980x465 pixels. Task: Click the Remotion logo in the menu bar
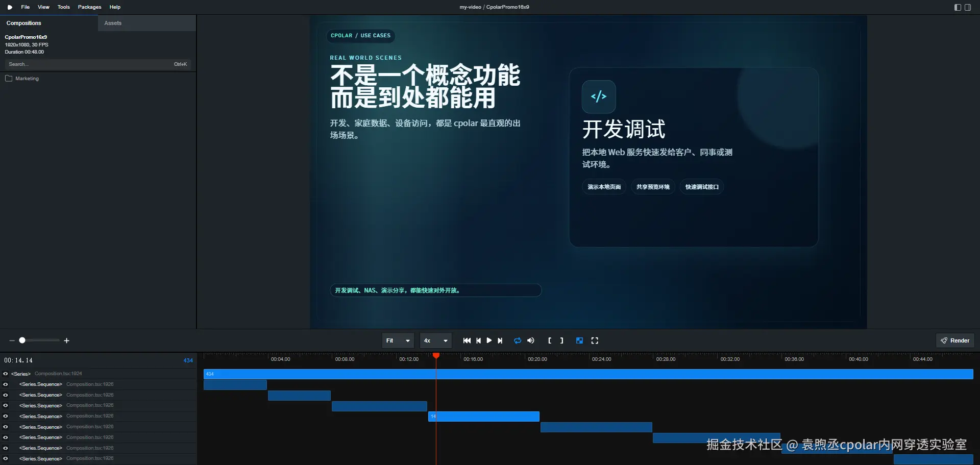[x=10, y=7]
